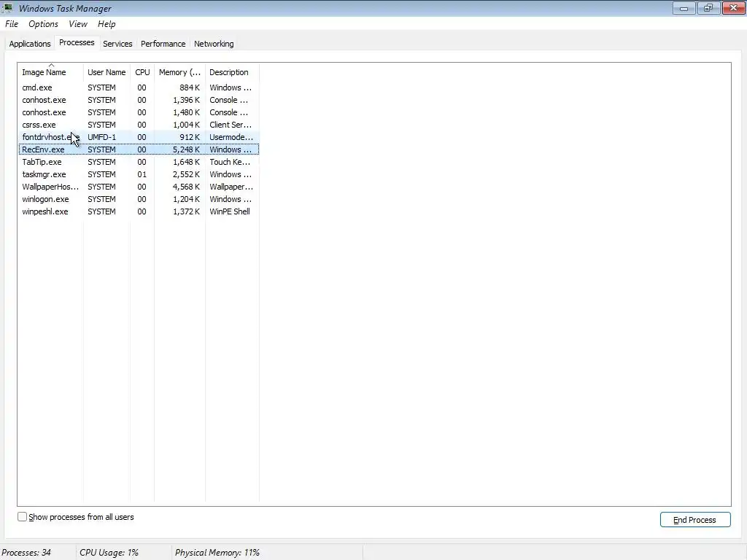
Task: Select the RecEnv.exe process
Action: click(139, 149)
